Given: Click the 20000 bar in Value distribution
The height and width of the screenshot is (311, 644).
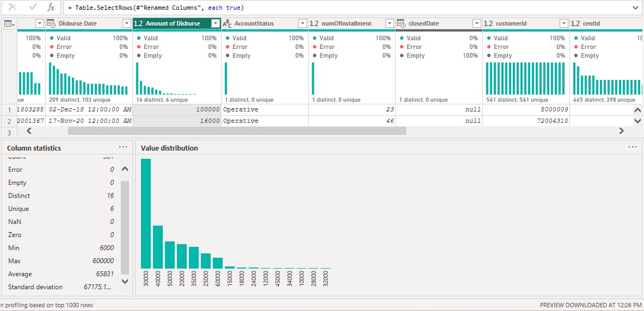Looking at the screenshot, I should pos(182,256).
